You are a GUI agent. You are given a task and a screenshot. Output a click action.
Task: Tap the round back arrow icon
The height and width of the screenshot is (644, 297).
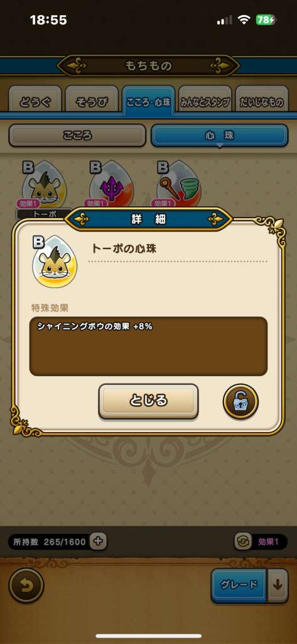click(26, 586)
